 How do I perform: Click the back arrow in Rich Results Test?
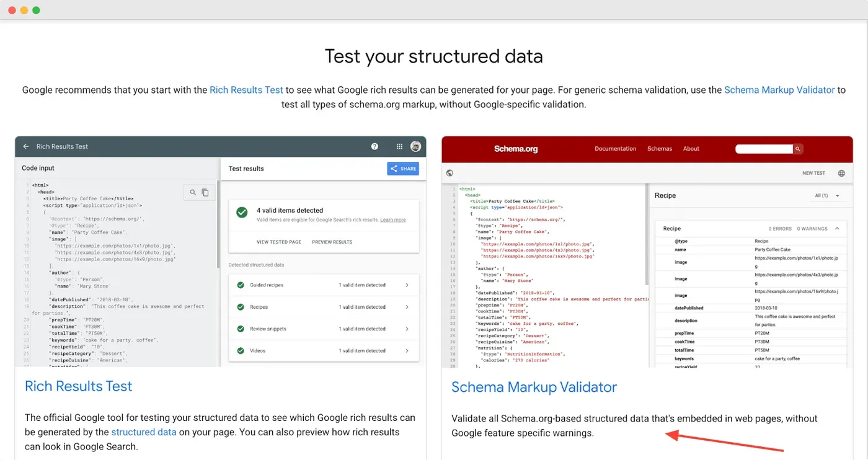point(26,147)
